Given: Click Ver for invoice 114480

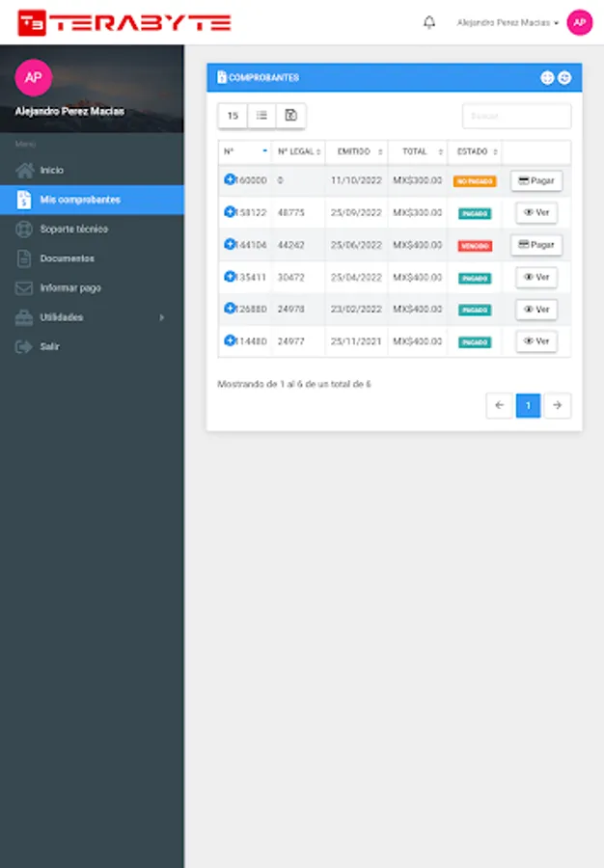Looking at the screenshot, I should (535, 341).
